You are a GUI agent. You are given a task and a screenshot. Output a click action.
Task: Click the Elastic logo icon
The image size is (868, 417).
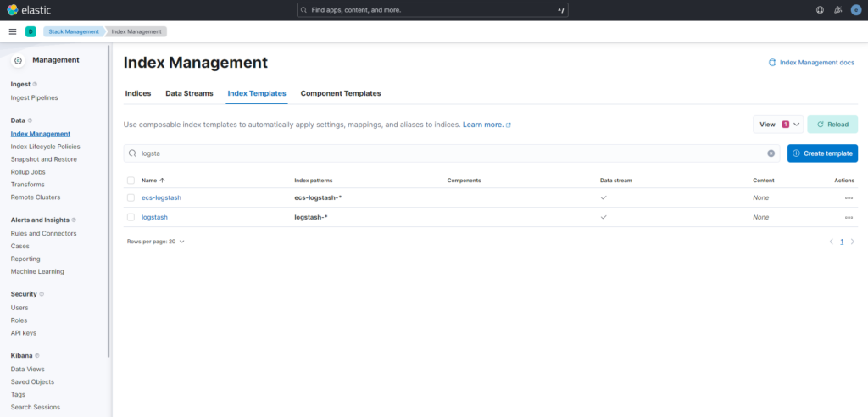pyautogui.click(x=12, y=10)
